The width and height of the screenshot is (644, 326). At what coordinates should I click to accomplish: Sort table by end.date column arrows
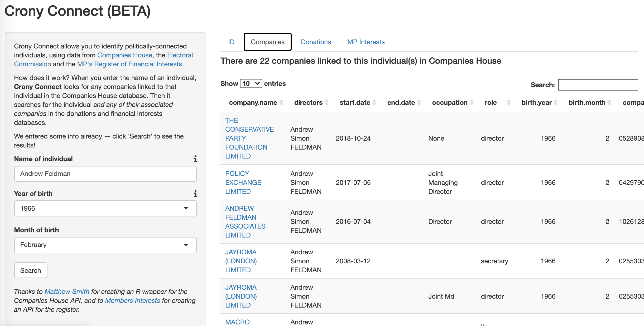(x=419, y=102)
